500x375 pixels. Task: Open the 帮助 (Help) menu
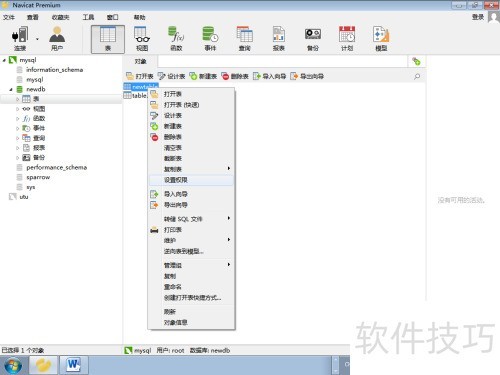pos(139,17)
